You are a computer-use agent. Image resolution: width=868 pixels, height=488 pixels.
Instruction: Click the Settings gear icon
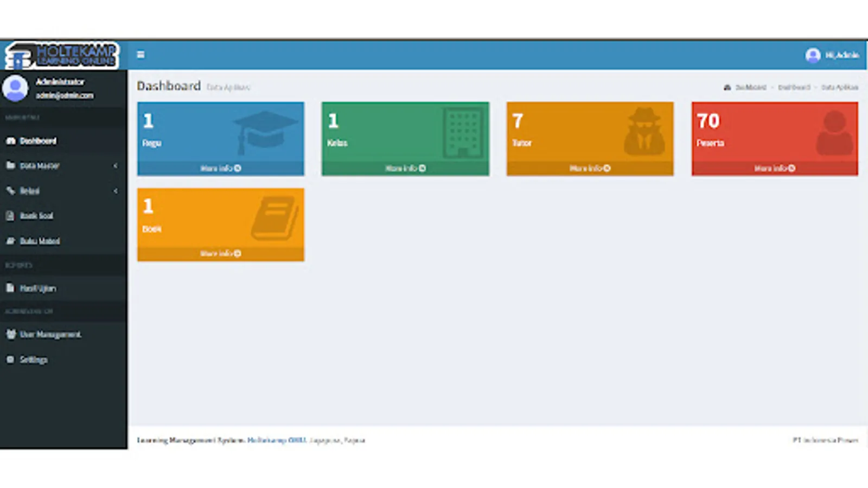click(x=10, y=359)
